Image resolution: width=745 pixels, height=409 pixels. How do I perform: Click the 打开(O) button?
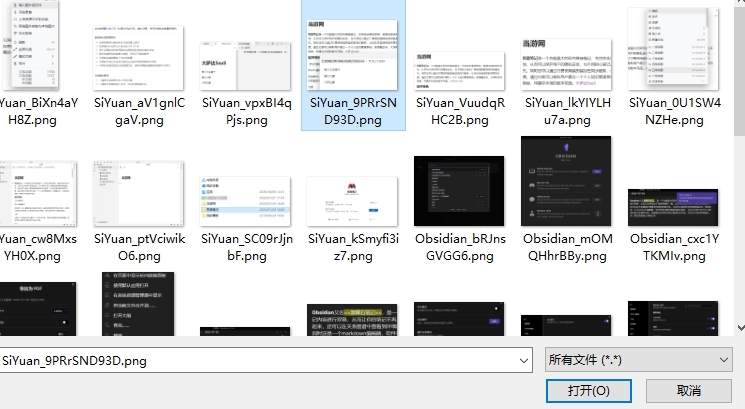[589, 391]
